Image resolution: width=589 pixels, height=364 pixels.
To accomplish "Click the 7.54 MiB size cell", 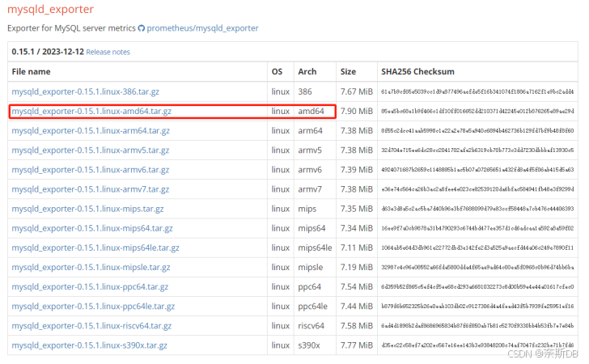I will (x=357, y=287).
